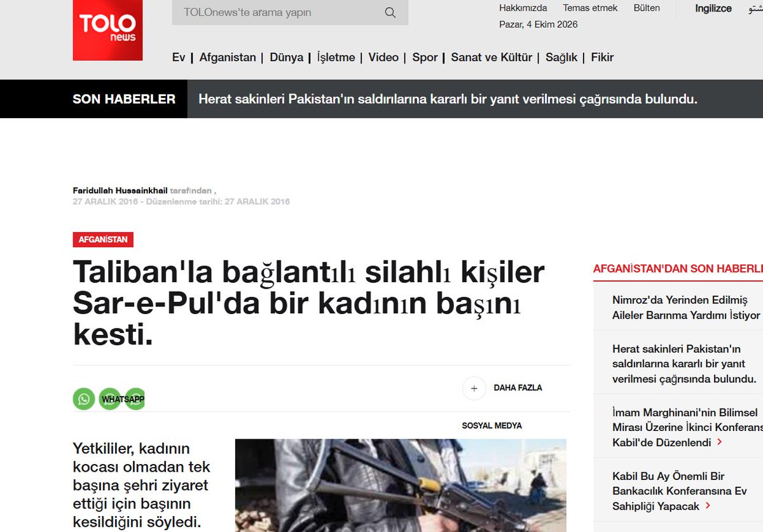The image size is (763, 532).
Task: Select the İşletme menu item
Action: pos(336,57)
